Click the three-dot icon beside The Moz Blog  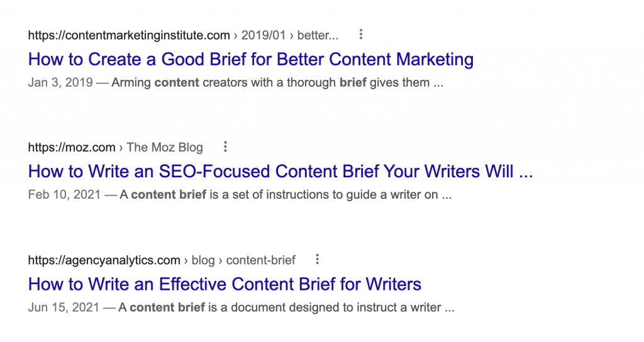coord(226,147)
